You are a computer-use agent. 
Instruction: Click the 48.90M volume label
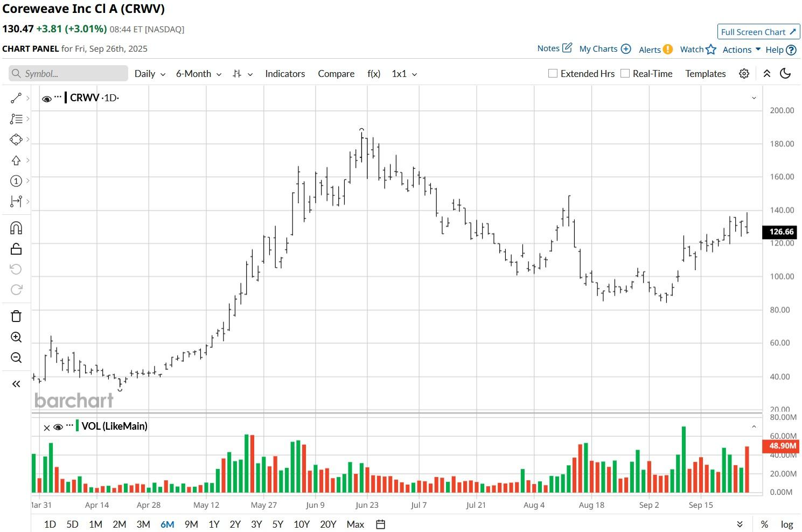click(x=782, y=445)
